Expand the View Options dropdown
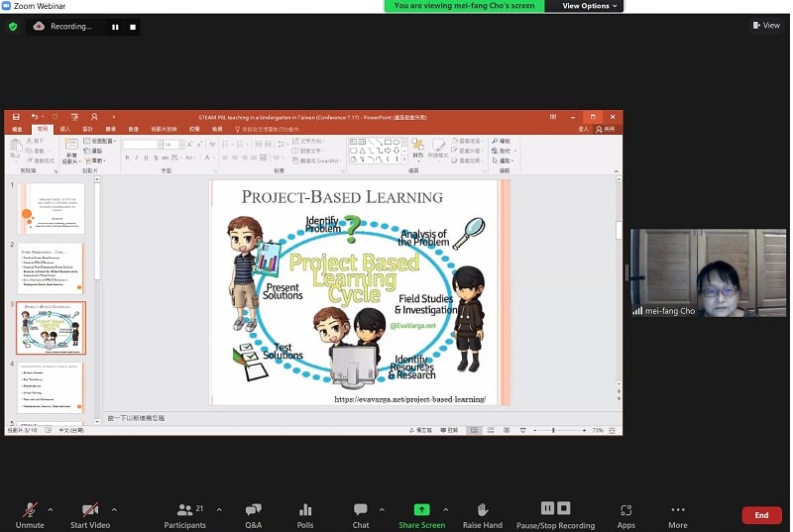This screenshot has width=793, height=532. pos(591,6)
